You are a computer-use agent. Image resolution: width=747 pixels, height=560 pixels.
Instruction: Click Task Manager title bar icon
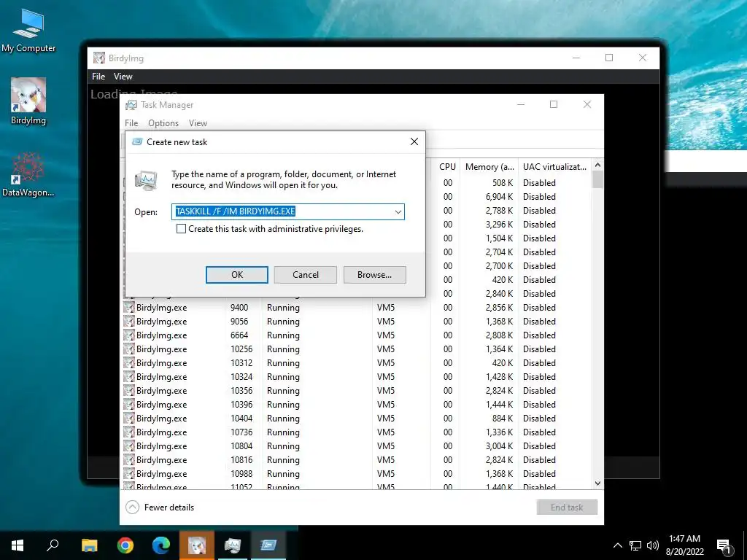pyautogui.click(x=131, y=105)
